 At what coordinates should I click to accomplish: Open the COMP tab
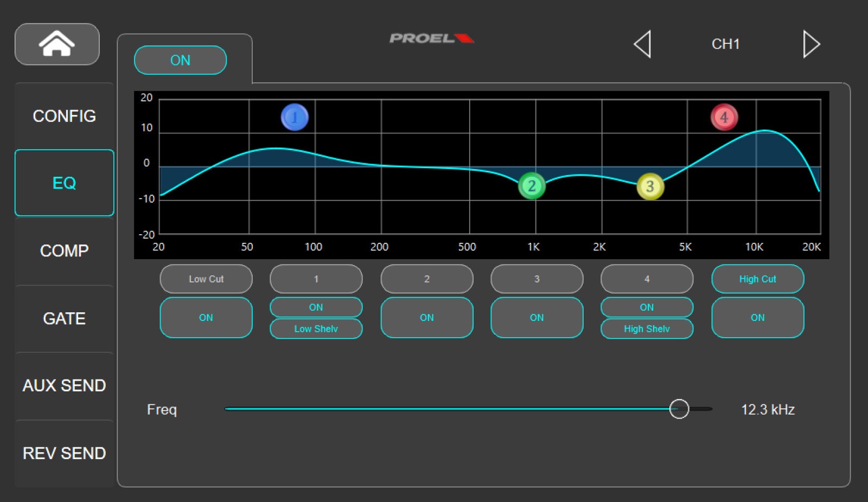tap(65, 250)
